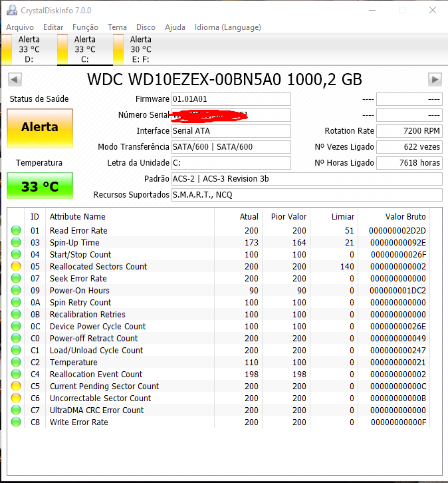The image size is (448, 483).
Task: Select disk E: F: tab at 30 °C
Action: 141,49
